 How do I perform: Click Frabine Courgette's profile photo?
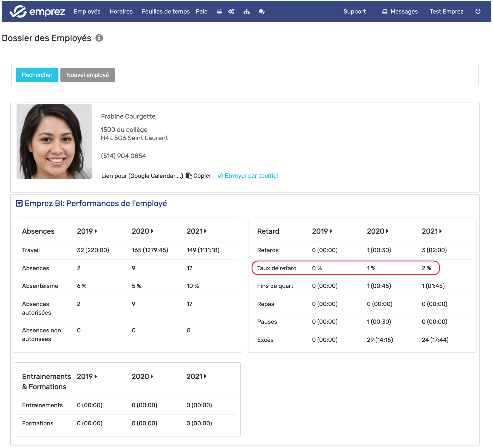coord(54,142)
